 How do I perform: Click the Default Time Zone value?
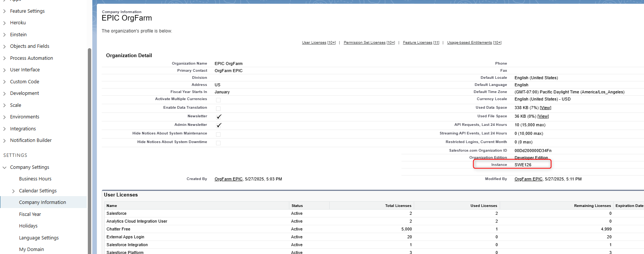[x=569, y=92]
